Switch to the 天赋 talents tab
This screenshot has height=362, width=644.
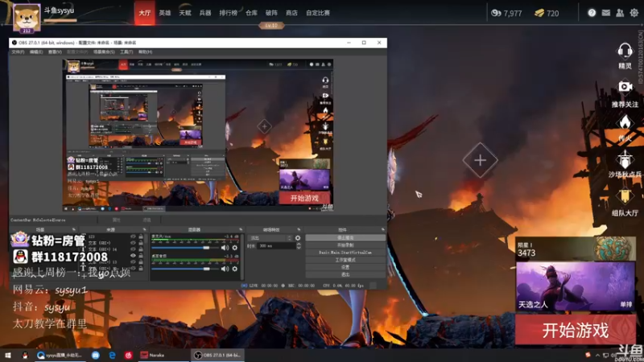point(185,13)
